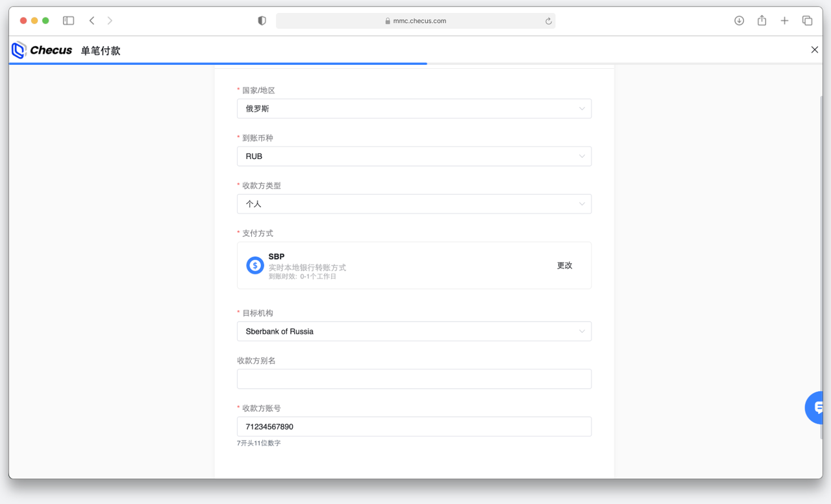Close the single payment page with X
This screenshot has height=504, width=831.
814,50
